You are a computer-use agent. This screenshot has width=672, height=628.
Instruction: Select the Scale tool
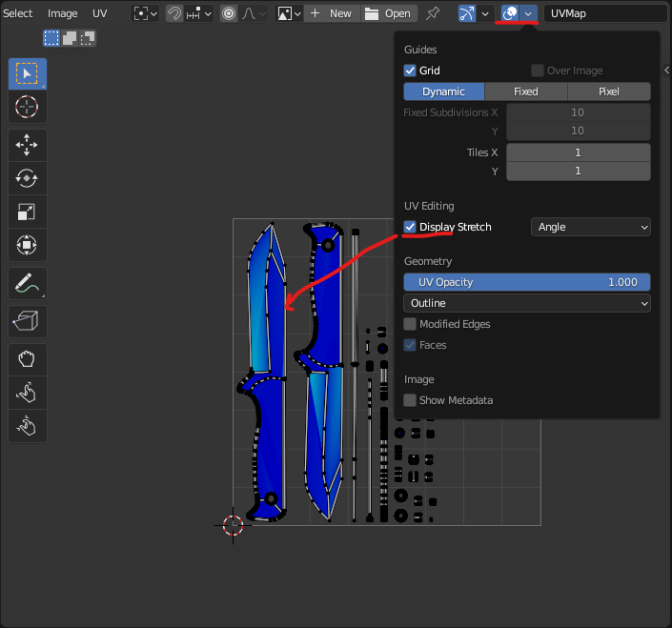point(27,213)
